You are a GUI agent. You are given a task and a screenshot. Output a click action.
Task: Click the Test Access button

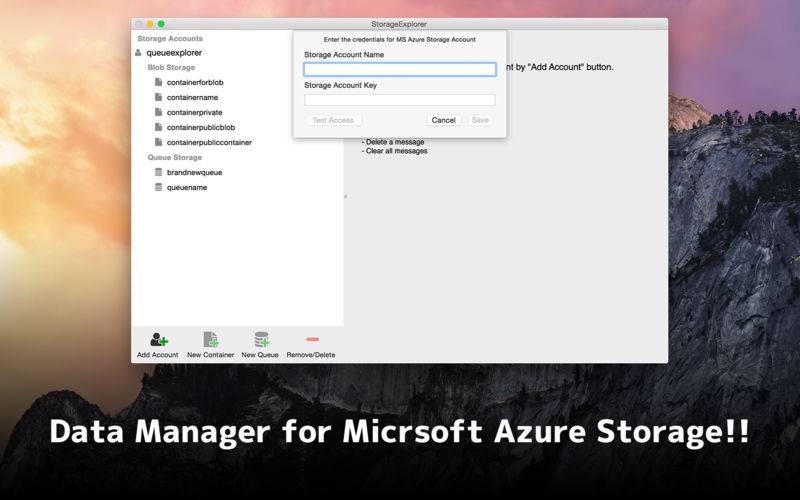coord(333,120)
